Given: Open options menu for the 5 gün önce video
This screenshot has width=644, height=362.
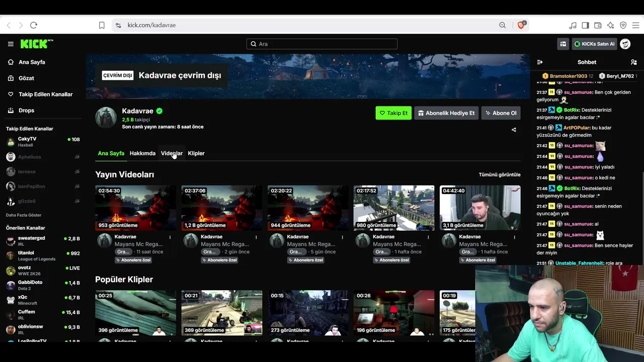Looking at the screenshot, I should [342, 237].
